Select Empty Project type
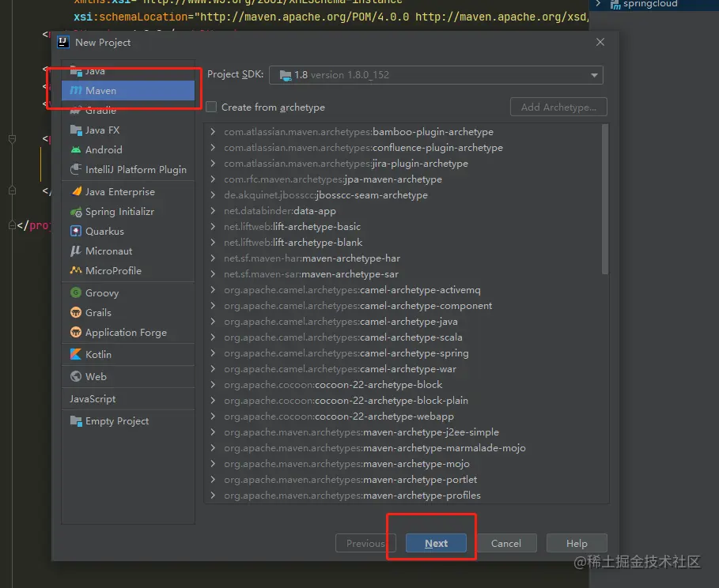Image resolution: width=719 pixels, height=588 pixels. pos(128,420)
